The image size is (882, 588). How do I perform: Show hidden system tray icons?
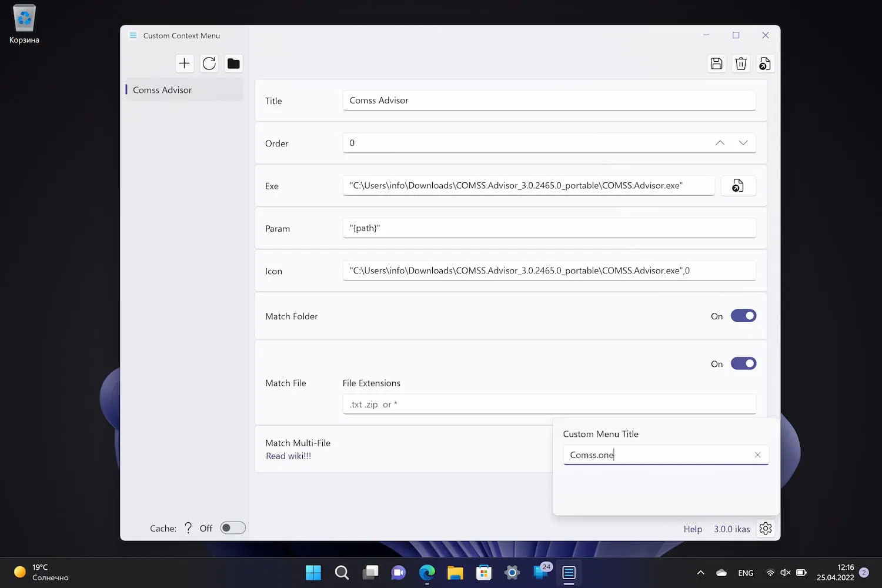click(700, 573)
